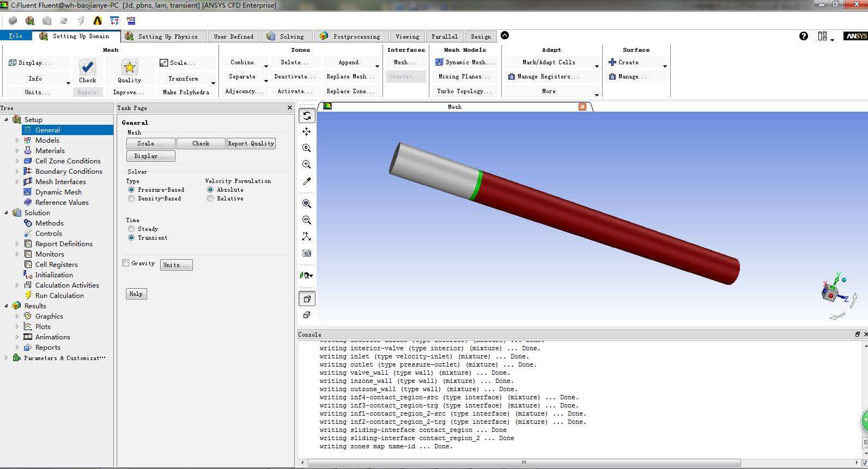The image size is (868, 469).
Task: Switch to User Defined tab
Action: (x=234, y=36)
